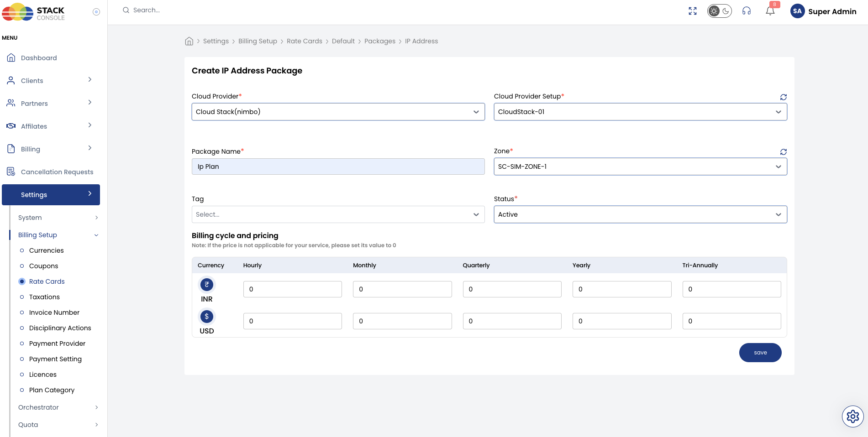Enter fullscreen mode icon
This screenshot has width=868, height=437.
pyautogui.click(x=693, y=11)
